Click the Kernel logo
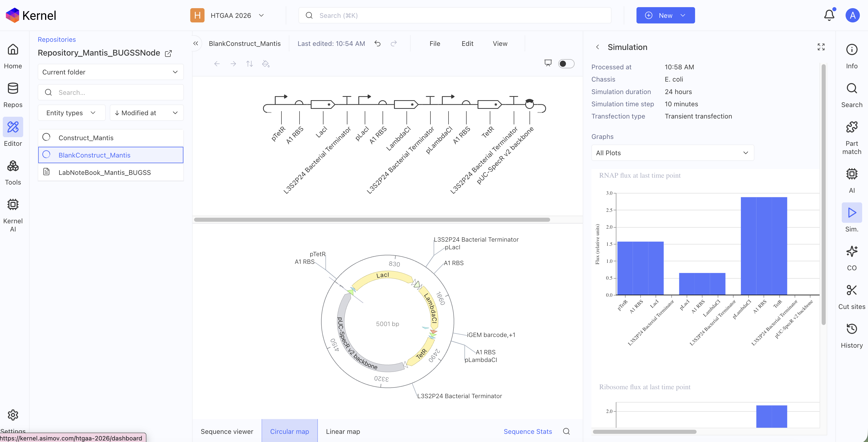868x442 pixels. (31, 15)
